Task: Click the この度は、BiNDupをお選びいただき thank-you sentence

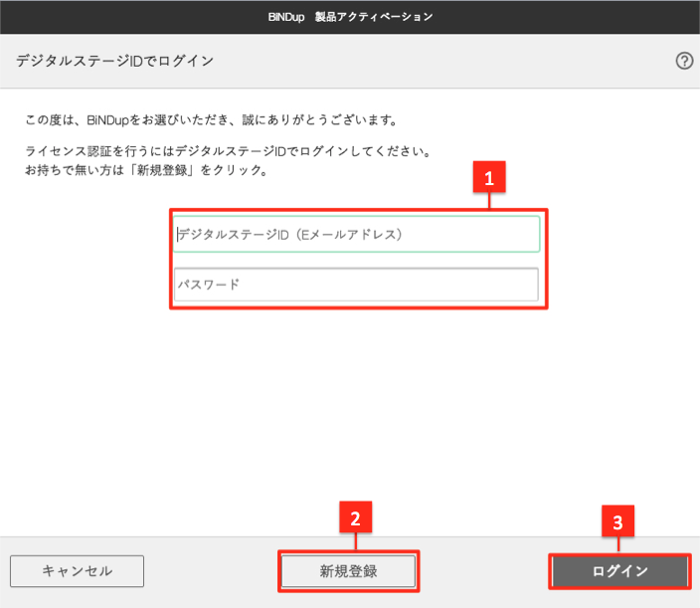Action: (x=212, y=119)
